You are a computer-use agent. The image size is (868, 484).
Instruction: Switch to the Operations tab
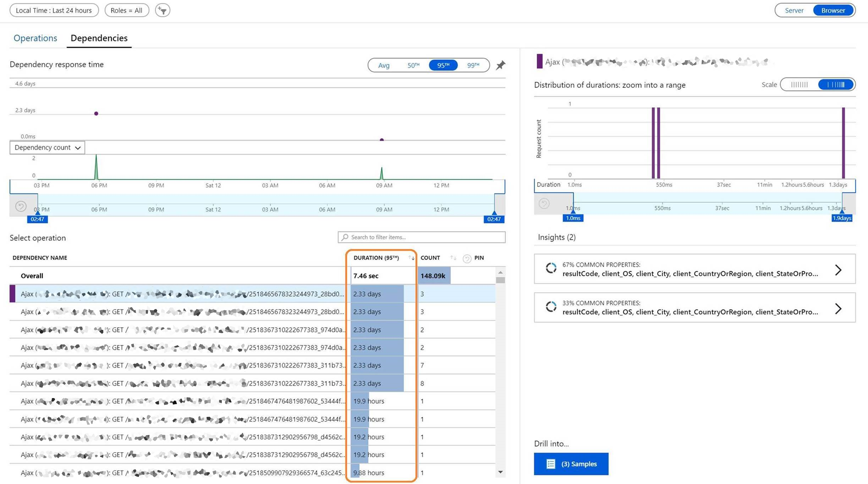click(x=35, y=38)
